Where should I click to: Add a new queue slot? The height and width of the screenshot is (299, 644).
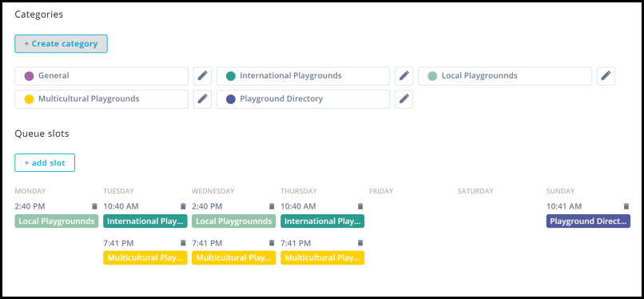[45, 162]
